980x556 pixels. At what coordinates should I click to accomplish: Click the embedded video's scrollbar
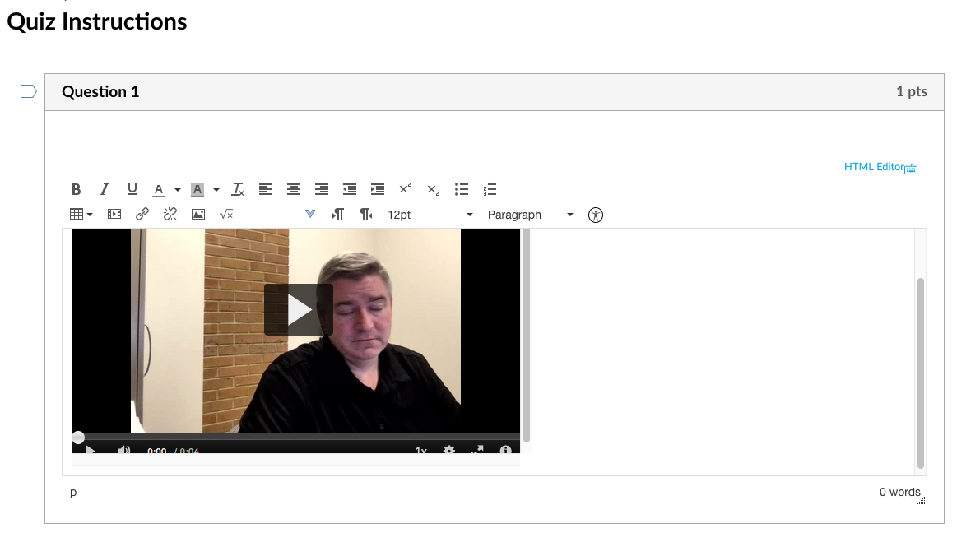point(527,336)
